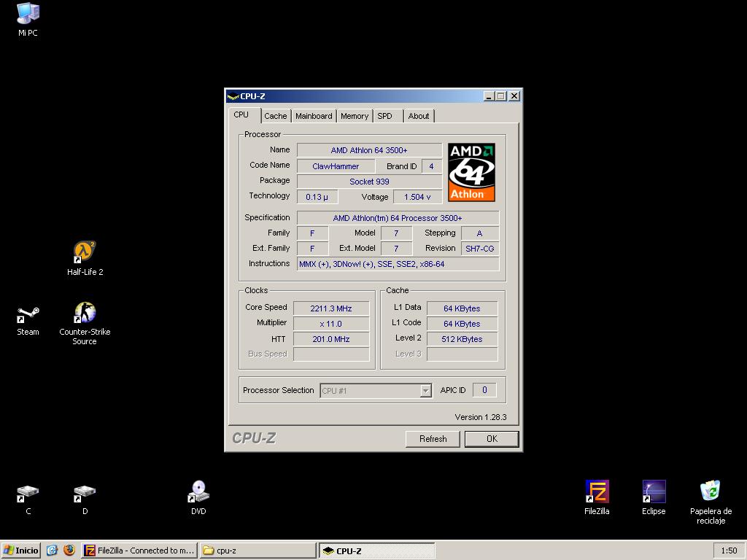Click the 0.13 µ technology value
Screen dimensions: 747x560
(317, 197)
